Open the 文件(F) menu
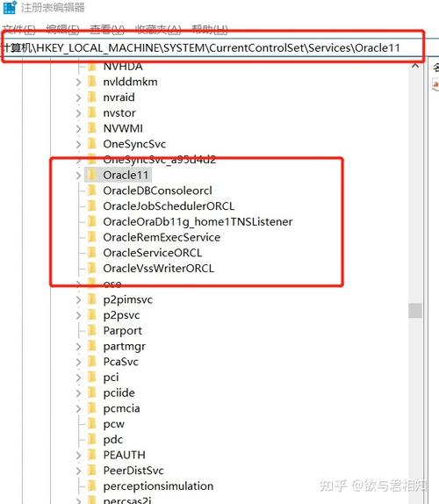 pyautogui.click(x=18, y=30)
